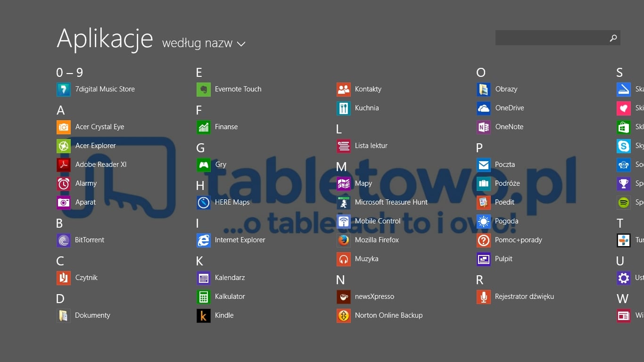Open the OneNote app icon
This screenshot has height=362, width=644.
484,127
